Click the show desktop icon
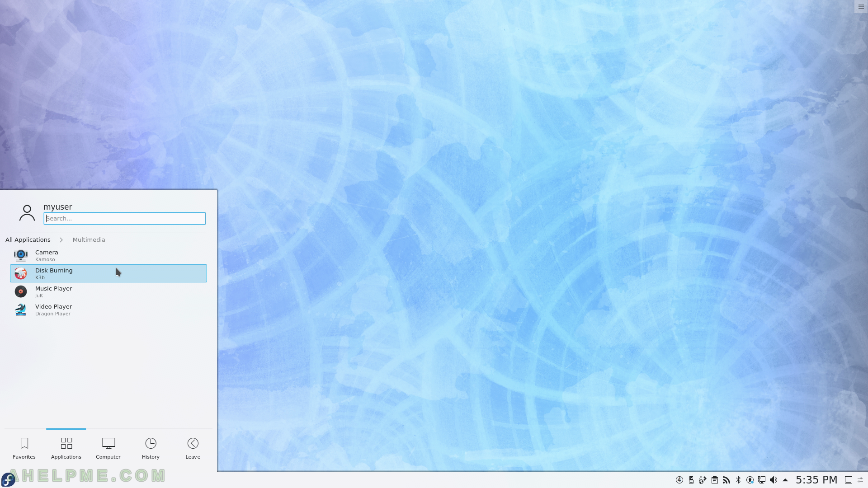This screenshot has height=488, width=868. (x=849, y=480)
